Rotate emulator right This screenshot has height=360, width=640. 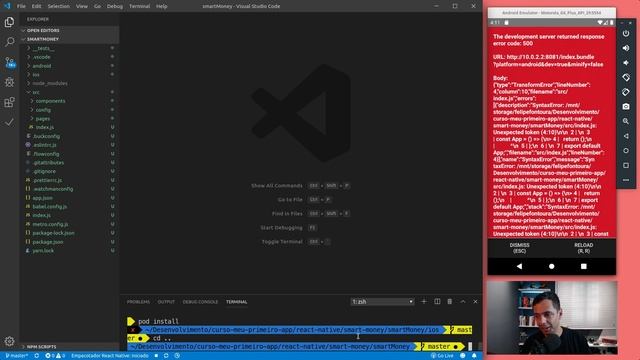(x=626, y=92)
